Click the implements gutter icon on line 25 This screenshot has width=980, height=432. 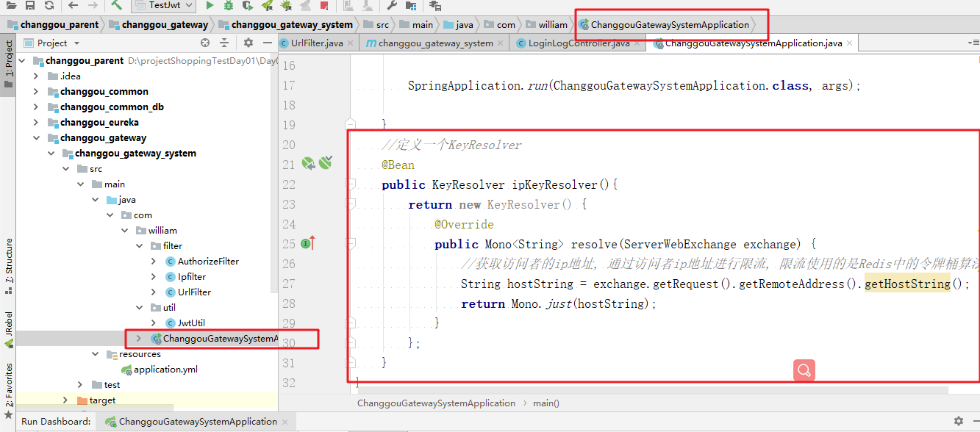308,243
